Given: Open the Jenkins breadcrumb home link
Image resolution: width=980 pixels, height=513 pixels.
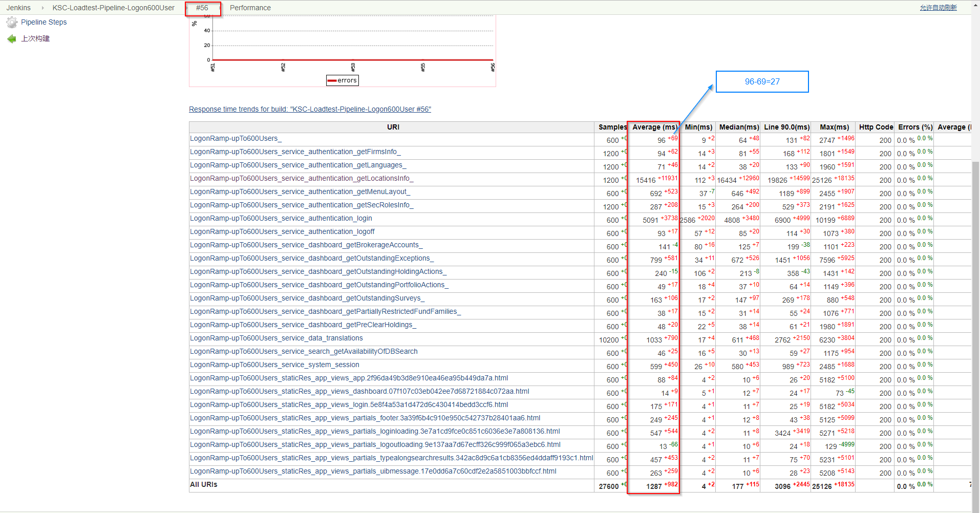Looking at the screenshot, I should click(18, 8).
